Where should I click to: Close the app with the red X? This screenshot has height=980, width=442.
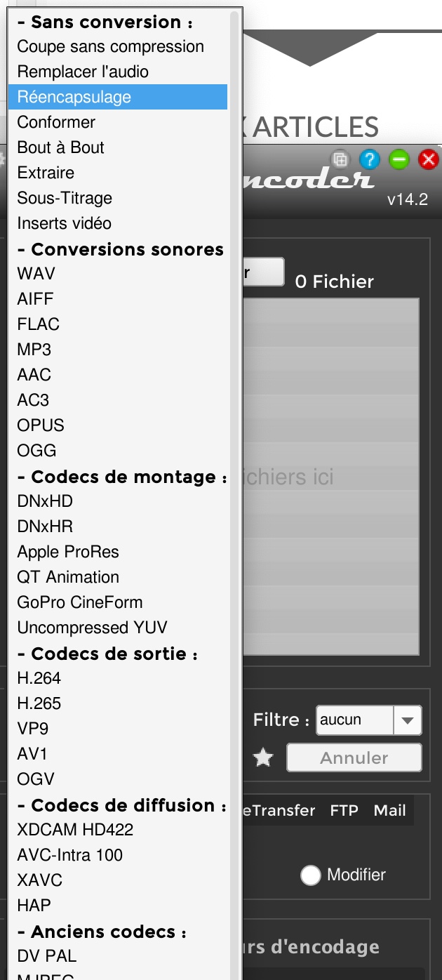coord(428,160)
